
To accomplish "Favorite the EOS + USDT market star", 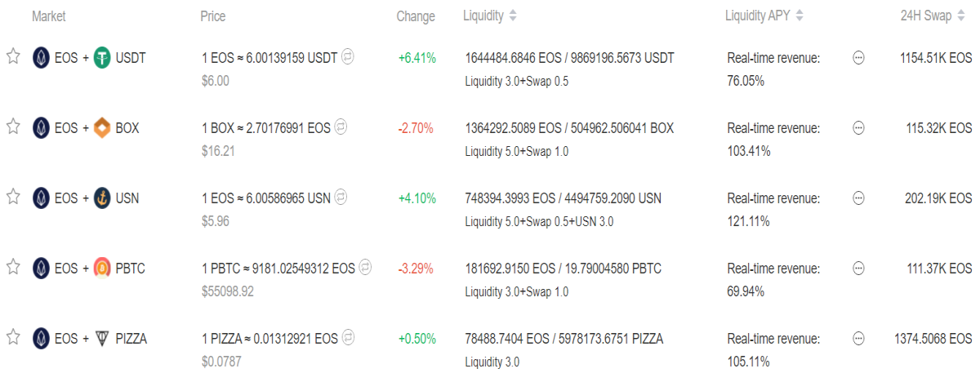I will coord(12,56).
